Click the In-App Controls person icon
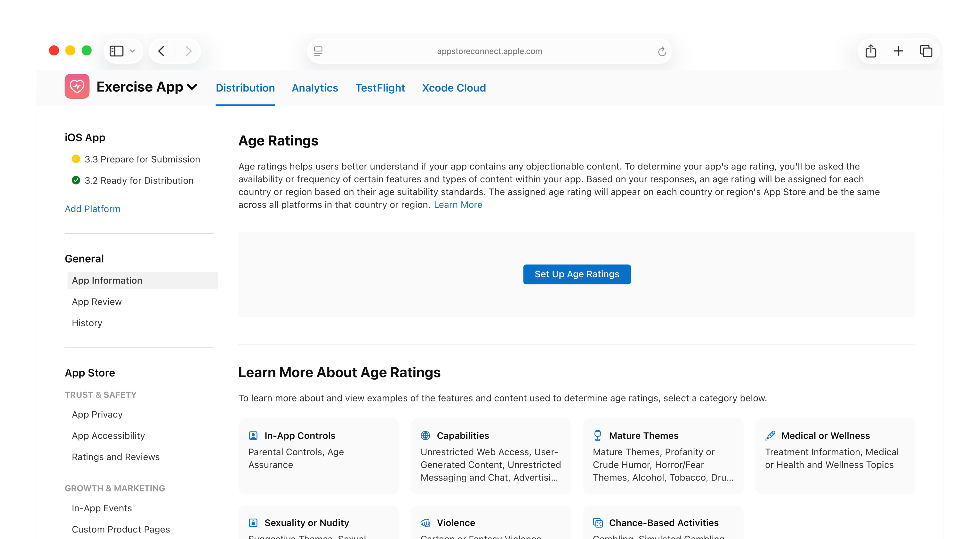980x539 pixels. pyautogui.click(x=253, y=435)
